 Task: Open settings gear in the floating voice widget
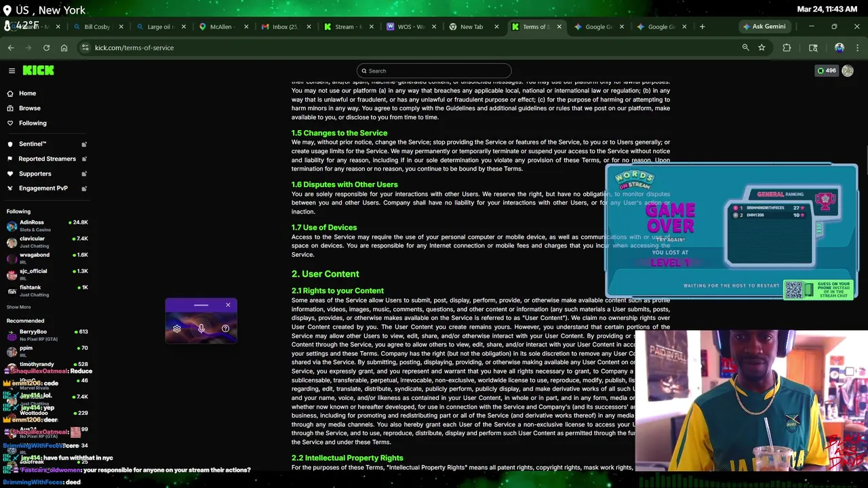177,329
